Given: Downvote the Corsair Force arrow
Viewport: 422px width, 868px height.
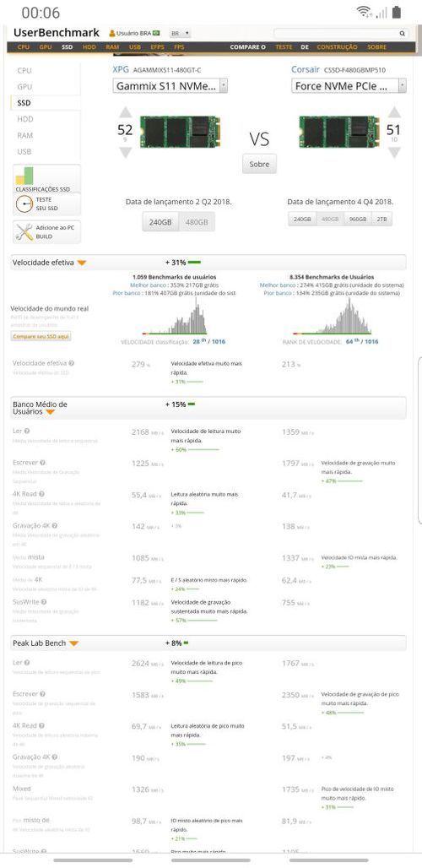Looking at the screenshot, I should coord(394,152).
